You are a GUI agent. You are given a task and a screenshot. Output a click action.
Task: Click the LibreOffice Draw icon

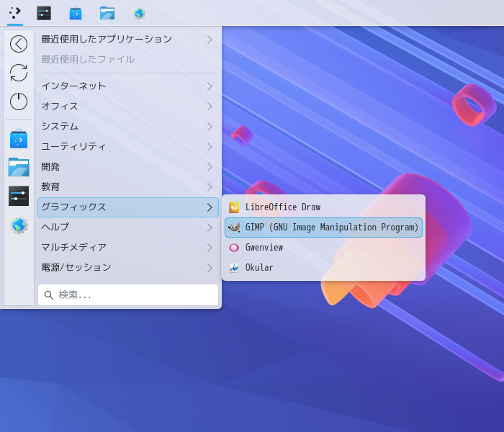[x=234, y=207]
